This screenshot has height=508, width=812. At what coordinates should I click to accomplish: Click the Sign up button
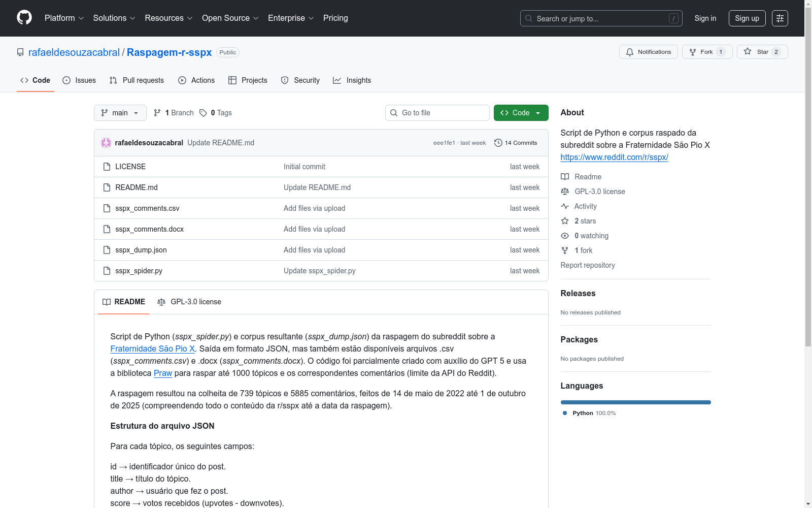pos(747,18)
